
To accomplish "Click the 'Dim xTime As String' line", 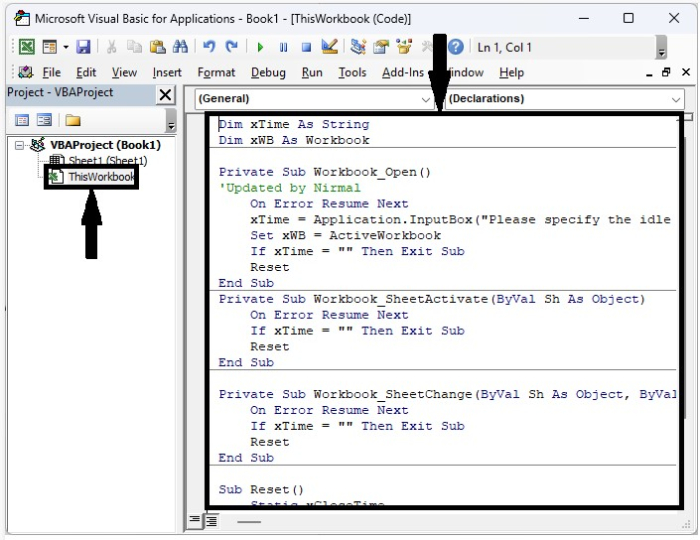I will pyautogui.click(x=294, y=125).
